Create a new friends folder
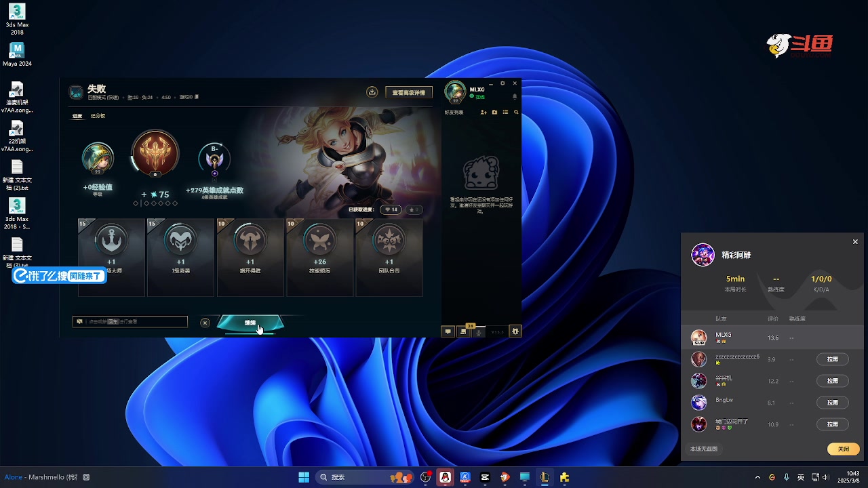Image resolution: width=868 pixels, height=488 pixels. (494, 113)
